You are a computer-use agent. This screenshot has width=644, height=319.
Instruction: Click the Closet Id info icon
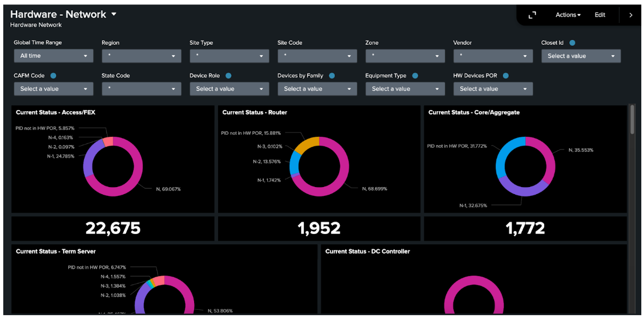coord(572,43)
